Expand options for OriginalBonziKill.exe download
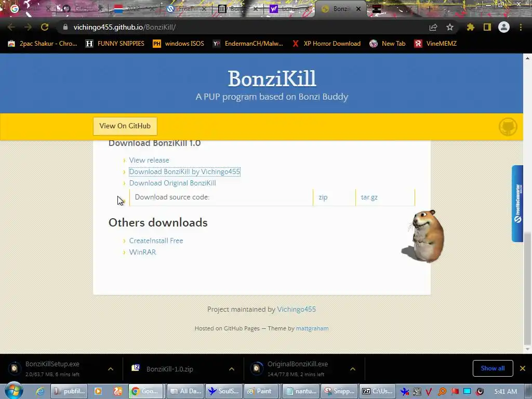Screen dimensions: 532x399 tap(353, 369)
